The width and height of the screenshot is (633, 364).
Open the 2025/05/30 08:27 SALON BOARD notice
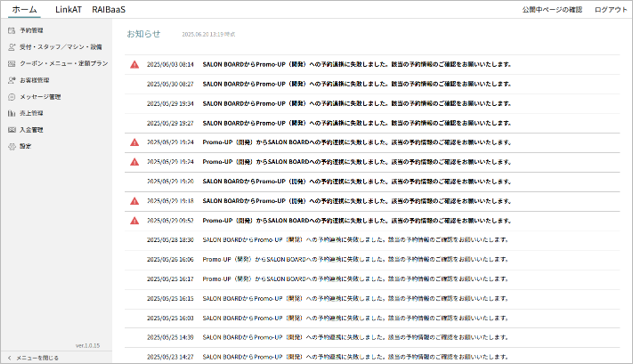pos(372,84)
